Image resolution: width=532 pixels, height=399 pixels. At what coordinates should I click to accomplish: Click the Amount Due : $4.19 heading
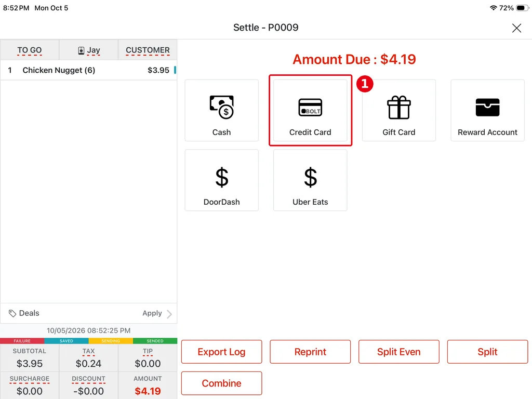pos(354,59)
